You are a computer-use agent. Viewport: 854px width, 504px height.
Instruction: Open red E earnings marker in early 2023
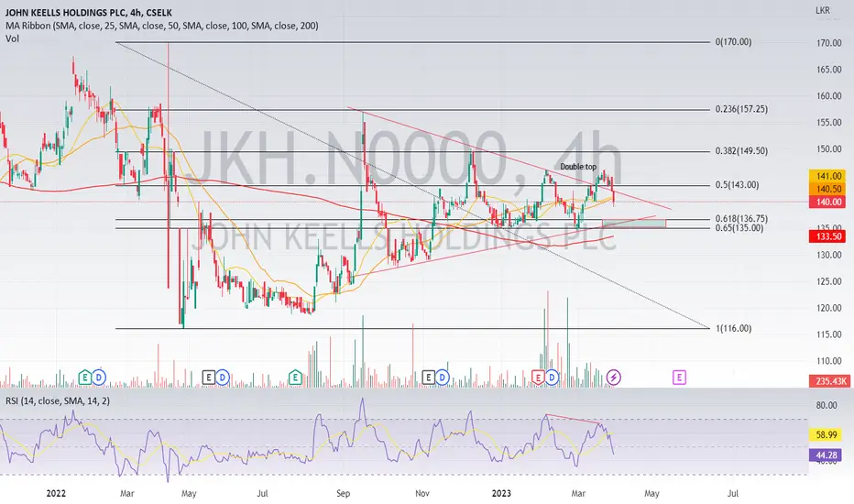(x=538, y=377)
